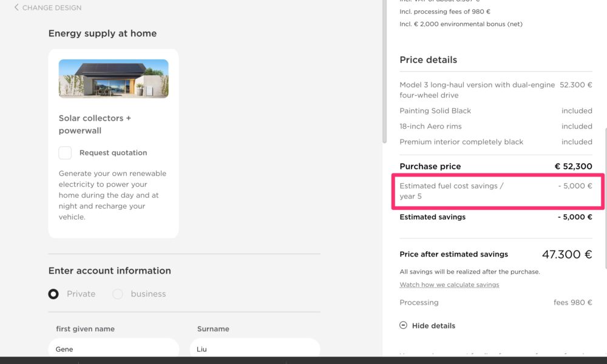The height and width of the screenshot is (364, 607).
Task: Click the 'Surname' field label
Action: pos(213,329)
